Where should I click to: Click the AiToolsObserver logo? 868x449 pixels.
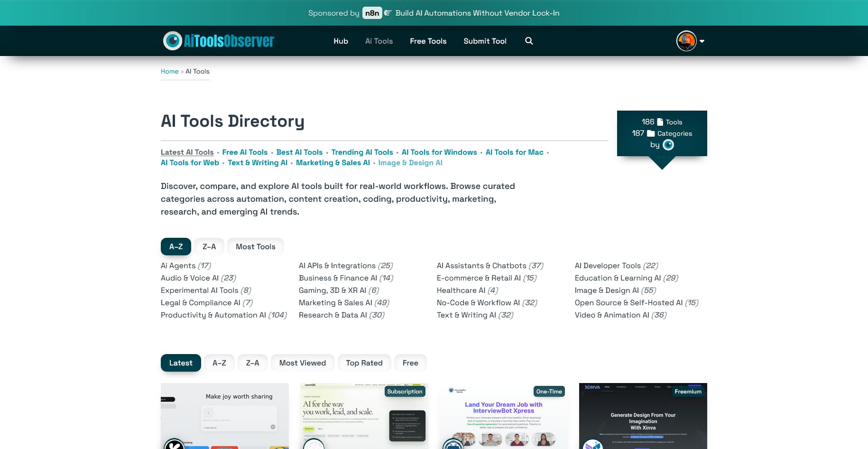(219, 41)
